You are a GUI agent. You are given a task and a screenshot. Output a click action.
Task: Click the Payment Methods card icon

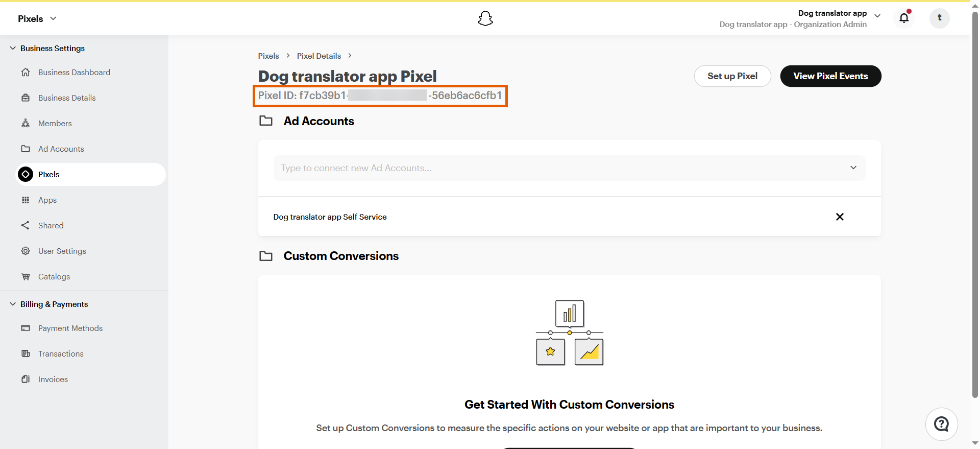pos(26,328)
